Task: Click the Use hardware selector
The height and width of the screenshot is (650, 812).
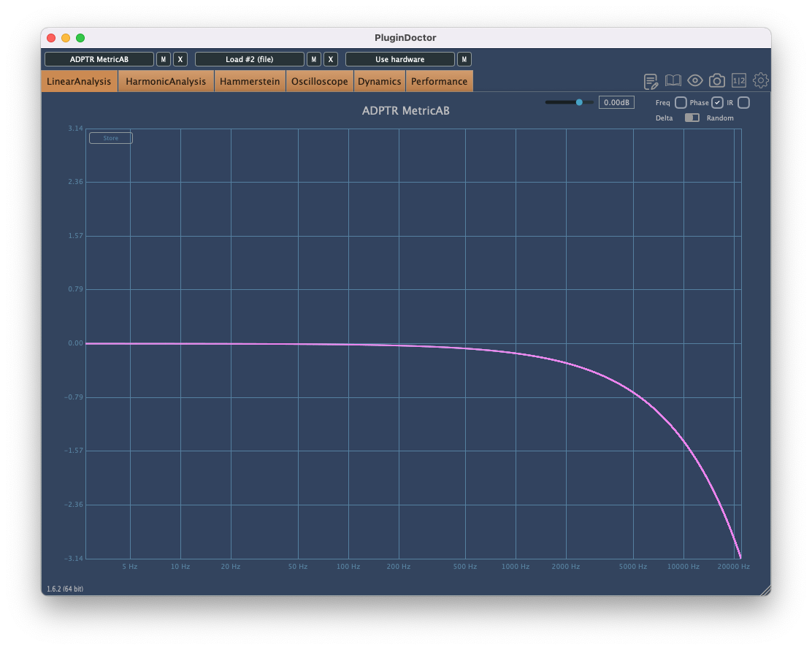Action: click(x=399, y=59)
